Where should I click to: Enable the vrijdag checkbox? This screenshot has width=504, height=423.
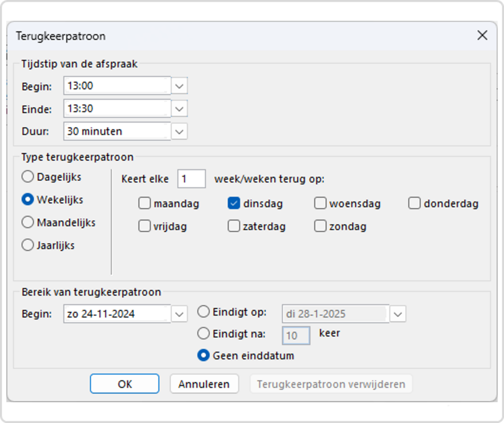point(144,227)
